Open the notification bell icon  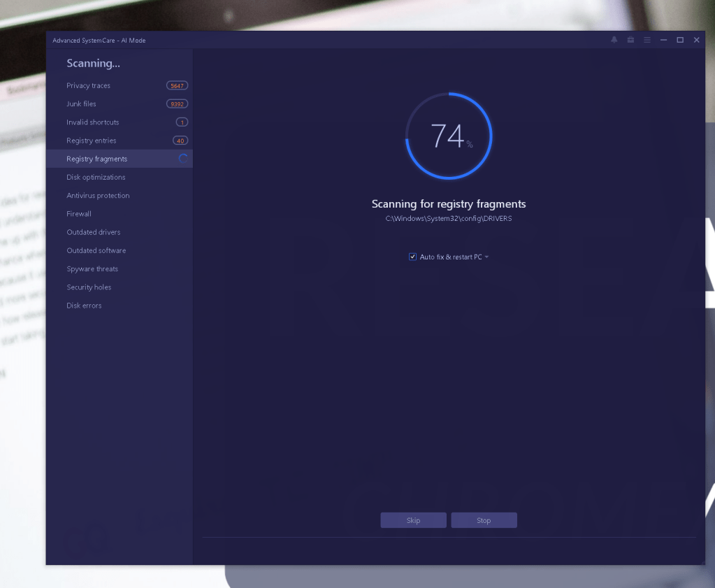614,40
